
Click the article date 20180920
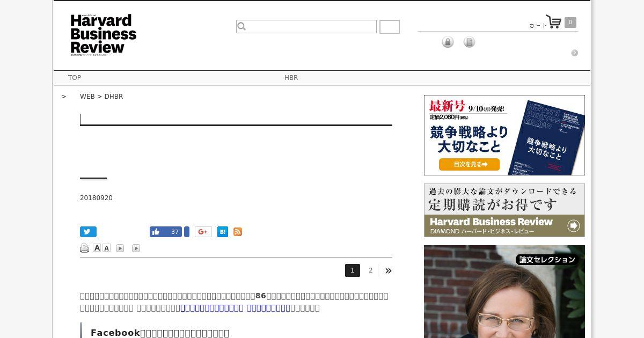pyautogui.click(x=96, y=198)
